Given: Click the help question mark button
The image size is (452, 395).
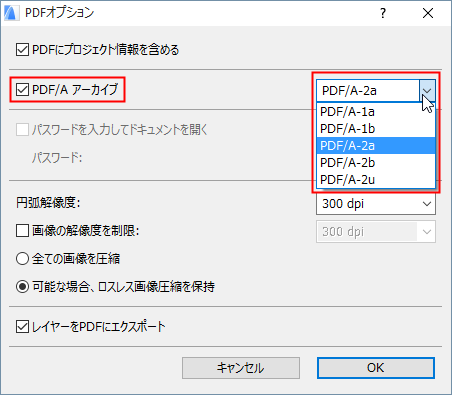Looking at the screenshot, I should [383, 13].
